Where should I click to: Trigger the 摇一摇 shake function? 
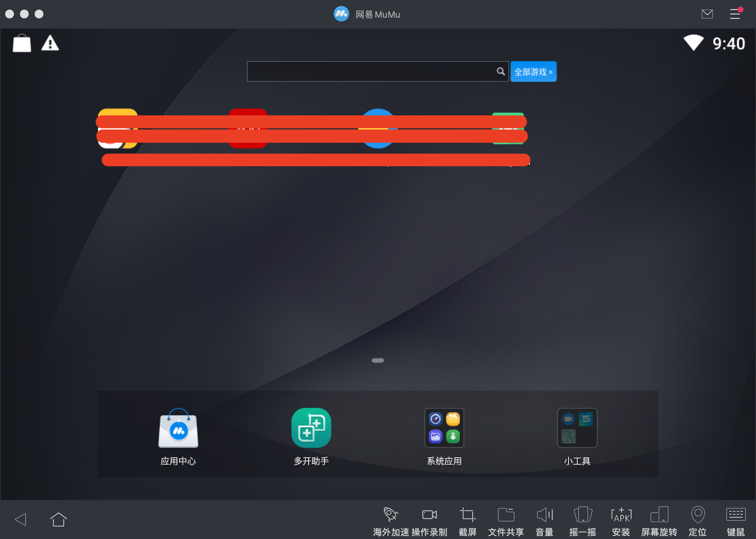point(583,515)
